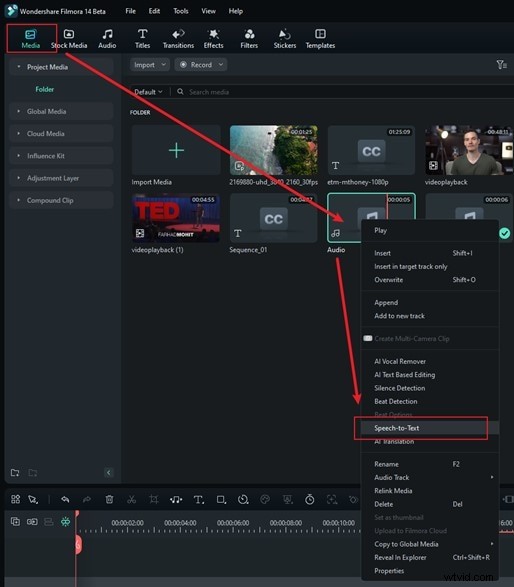The width and height of the screenshot is (514, 587).
Task: Choose Rename from context menu
Action: 430,464
